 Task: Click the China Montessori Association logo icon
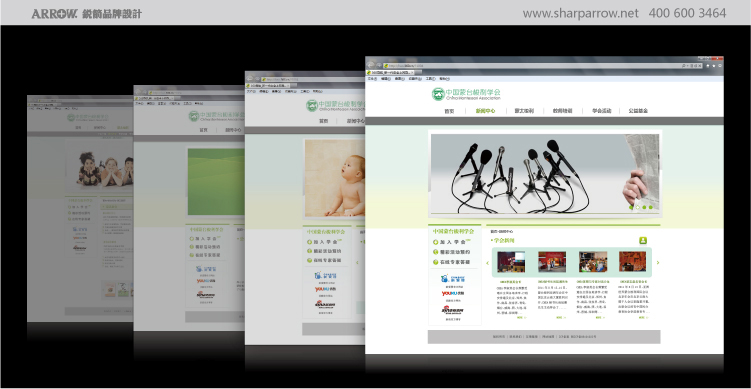[x=438, y=94]
